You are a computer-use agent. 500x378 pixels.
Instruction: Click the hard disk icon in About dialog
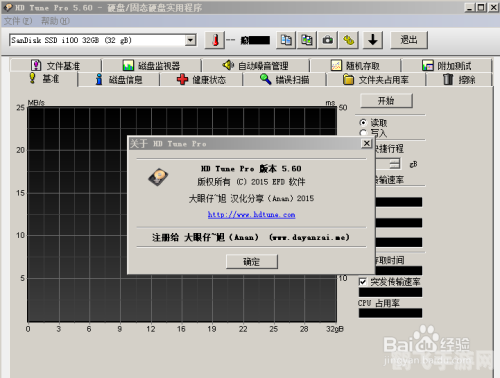tap(158, 177)
